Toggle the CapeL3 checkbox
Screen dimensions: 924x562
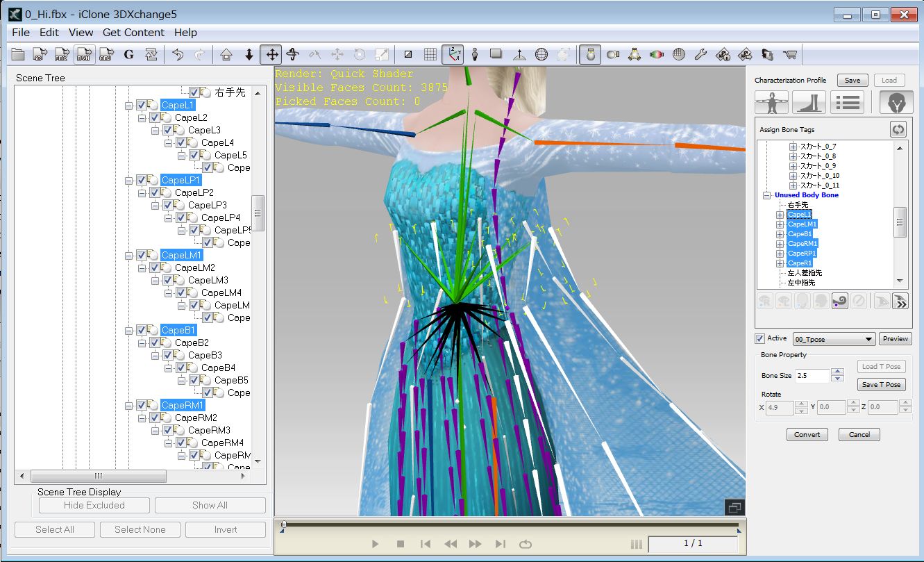pos(168,130)
